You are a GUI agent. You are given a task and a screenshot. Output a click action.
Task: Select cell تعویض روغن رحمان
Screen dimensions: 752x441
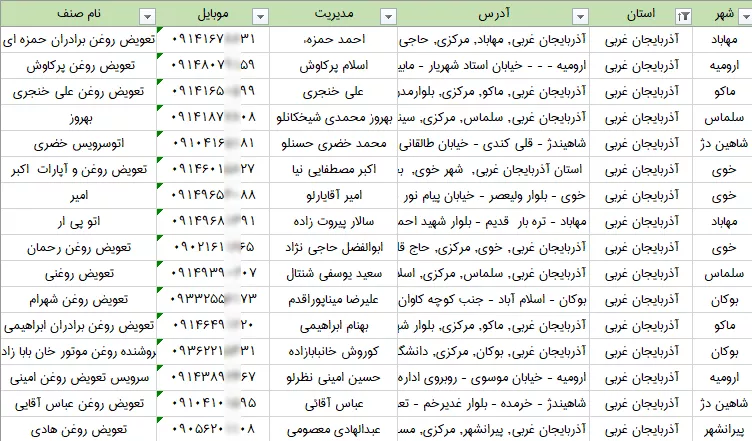tap(79, 247)
